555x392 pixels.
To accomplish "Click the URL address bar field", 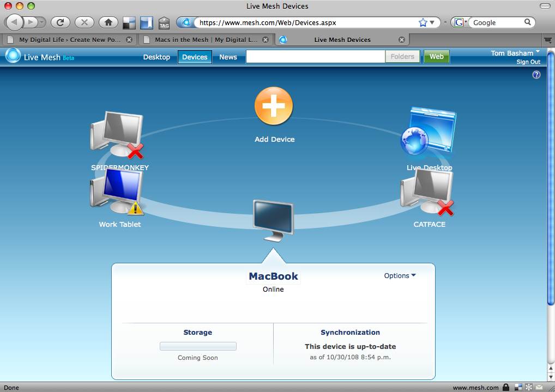I will [x=307, y=23].
